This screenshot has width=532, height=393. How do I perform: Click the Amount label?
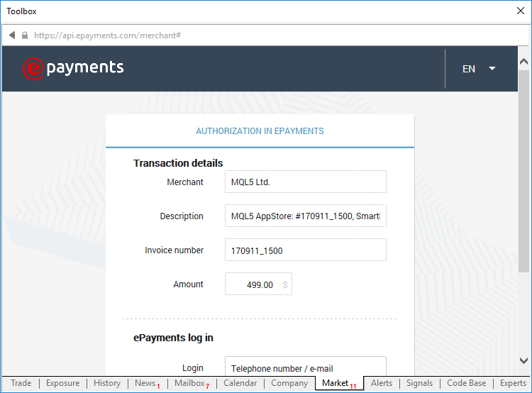point(188,284)
